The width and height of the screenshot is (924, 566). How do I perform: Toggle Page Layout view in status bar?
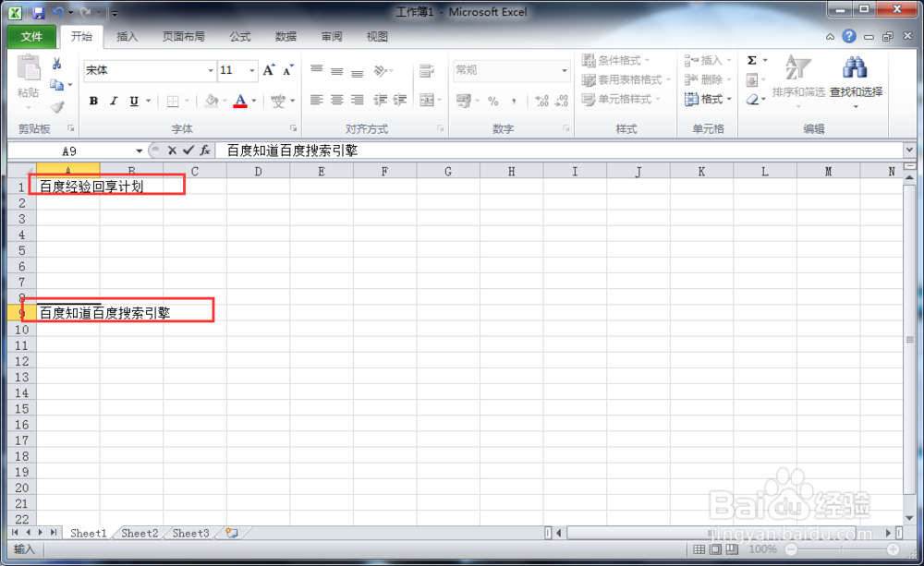tap(715, 549)
